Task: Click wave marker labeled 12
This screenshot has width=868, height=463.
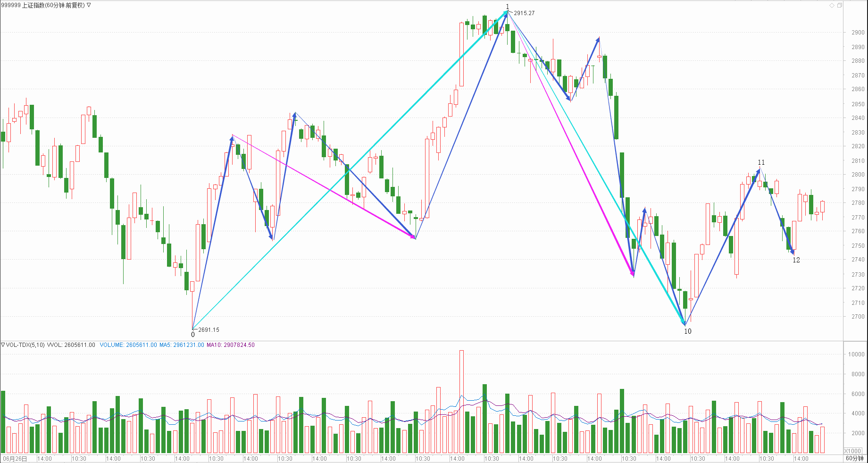Action: coord(796,260)
